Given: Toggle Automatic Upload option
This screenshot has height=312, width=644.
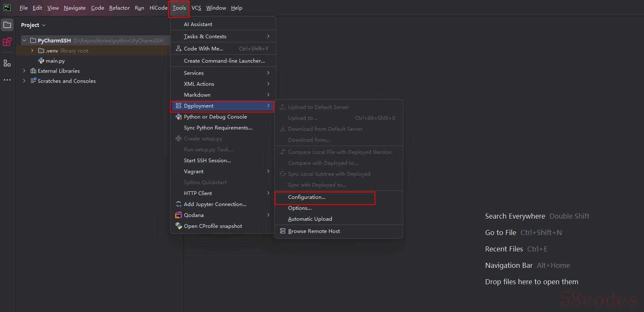Looking at the screenshot, I should [x=339, y=219].
